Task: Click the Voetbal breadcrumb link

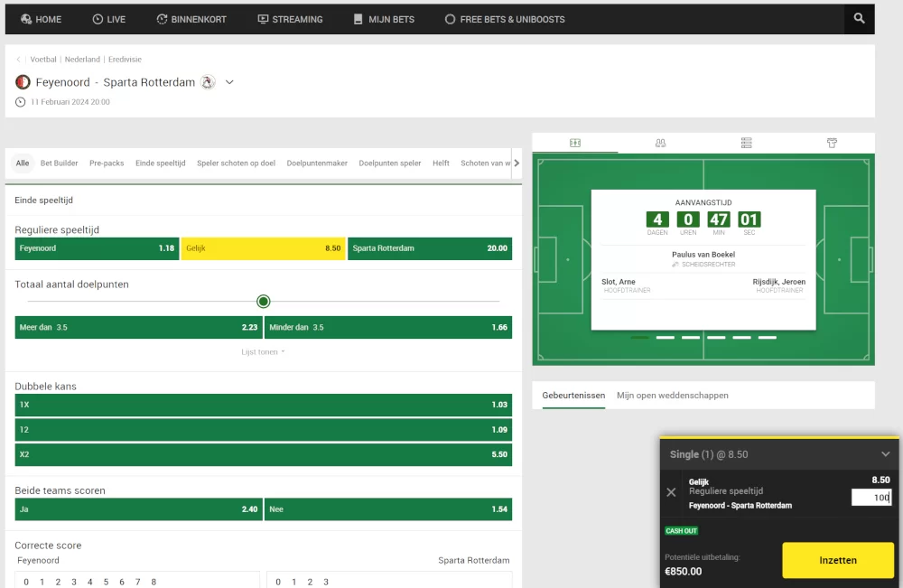Action: pyautogui.click(x=43, y=60)
